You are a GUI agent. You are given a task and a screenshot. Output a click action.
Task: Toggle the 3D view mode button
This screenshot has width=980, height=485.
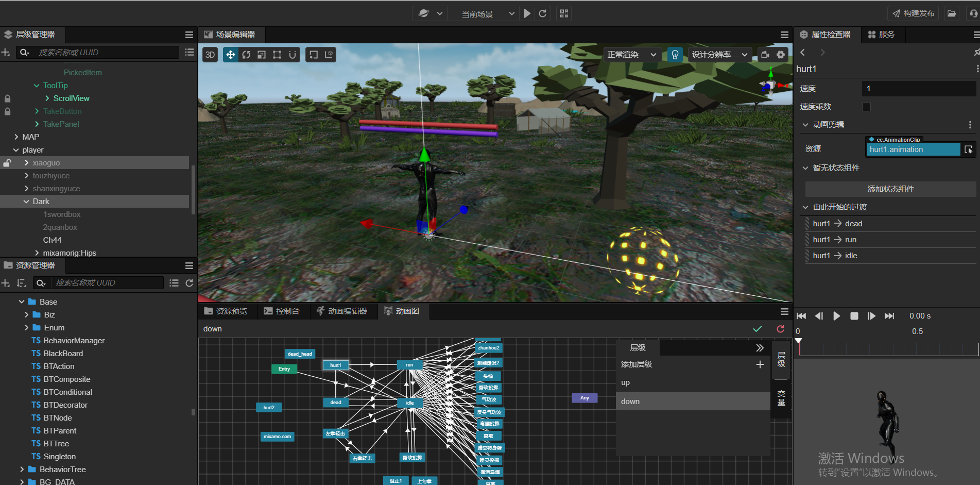point(210,55)
